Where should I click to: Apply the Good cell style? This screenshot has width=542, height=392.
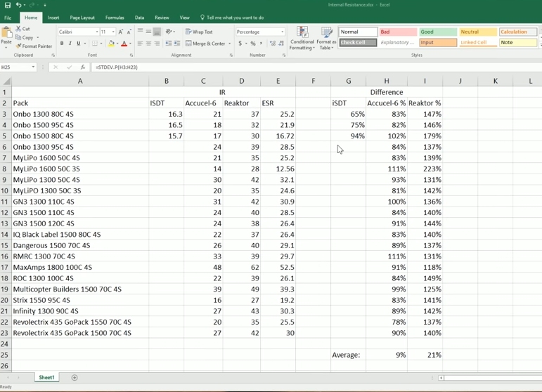(x=438, y=32)
